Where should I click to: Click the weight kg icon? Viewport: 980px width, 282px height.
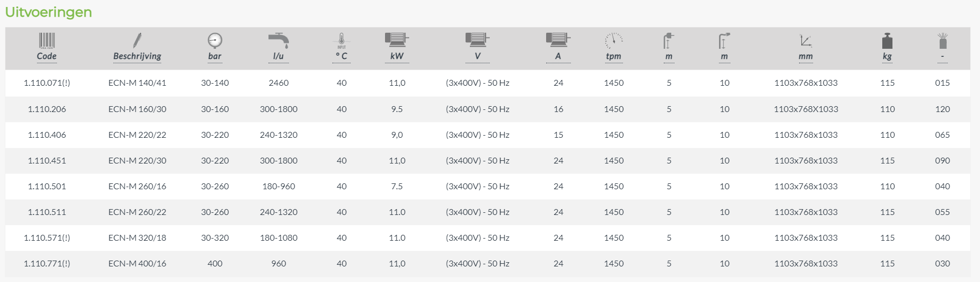(x=887, y=41)
